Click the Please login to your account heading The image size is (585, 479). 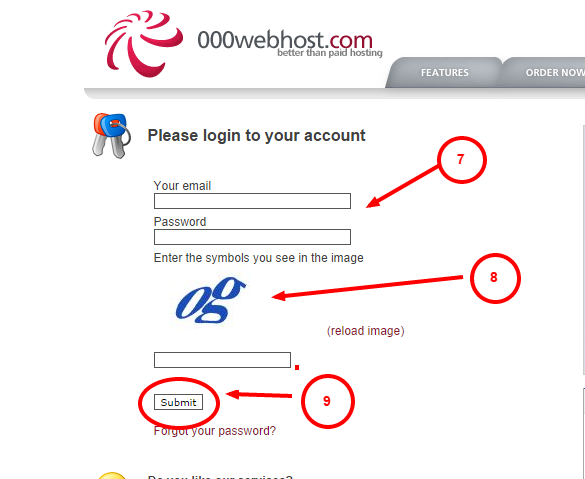coord(257,135)
